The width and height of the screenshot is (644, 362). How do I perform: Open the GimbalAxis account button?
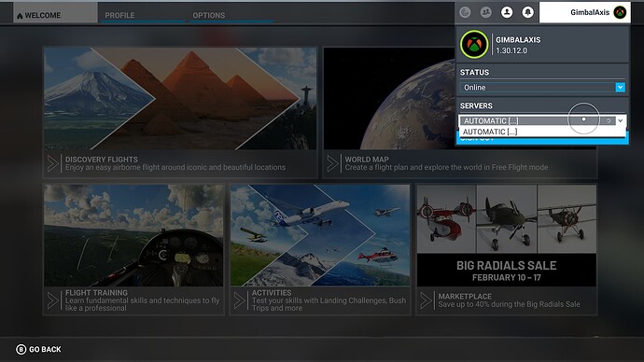coord(585,12)
